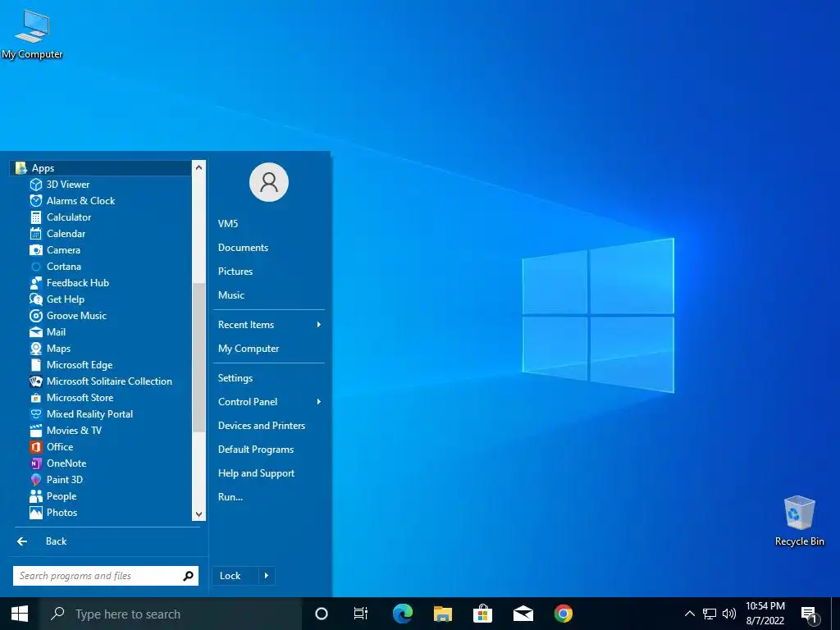
Task: Select the My Computer desktop icon
Action: [32, 34]
